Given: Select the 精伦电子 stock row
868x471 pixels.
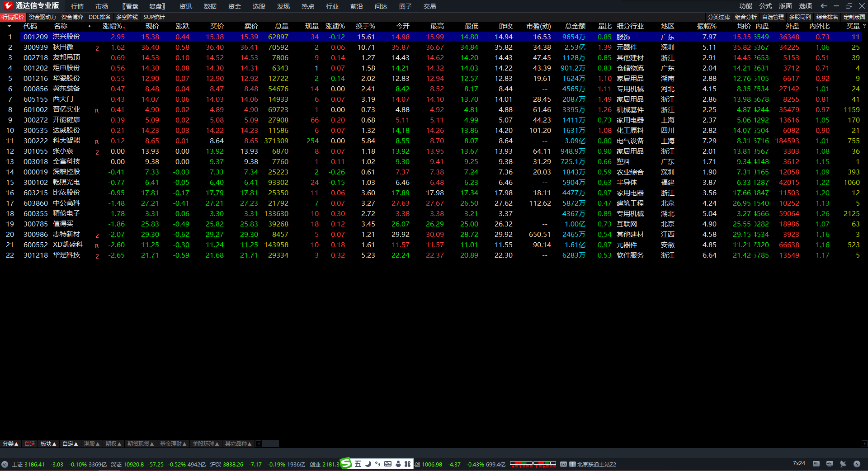Looking at the screenshot, I should point(434,213).
